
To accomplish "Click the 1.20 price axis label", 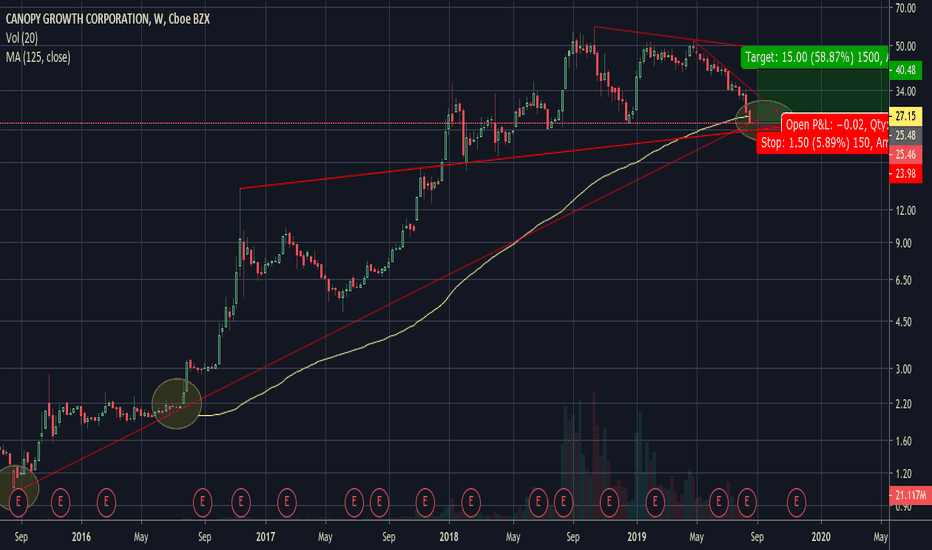I will pyautogui.click(x=903, y=473).
